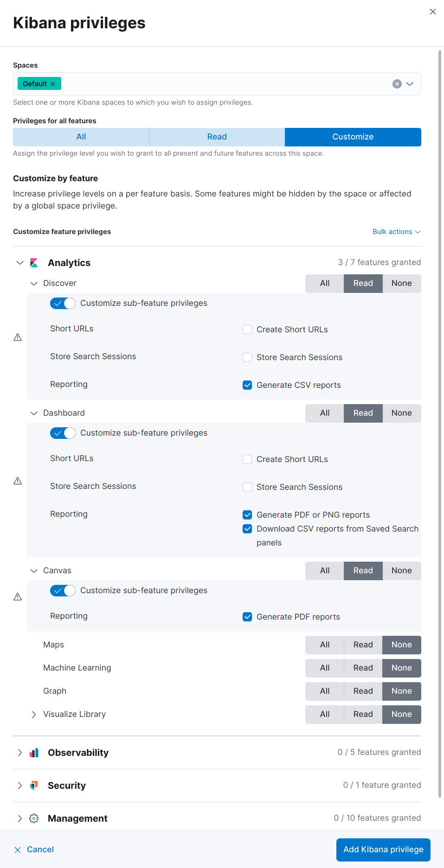Clear all selected spaces with the circle-x icon
The width and height of the screenshot is (444, 868).
click(x=397, y=84)
